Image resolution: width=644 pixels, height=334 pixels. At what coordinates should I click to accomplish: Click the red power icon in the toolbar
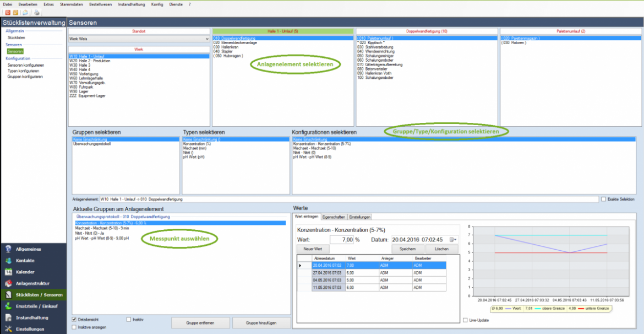pyautogui.click(x=8, y=12)
